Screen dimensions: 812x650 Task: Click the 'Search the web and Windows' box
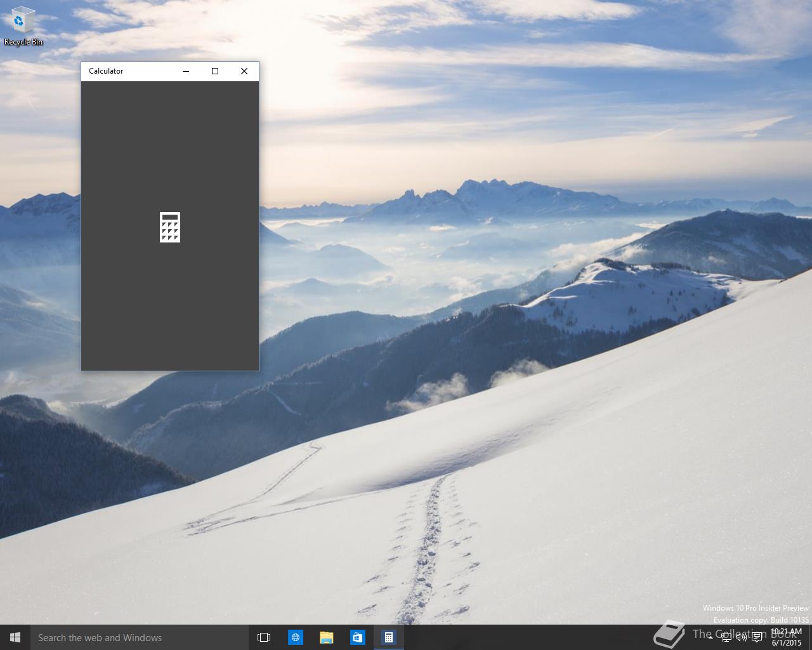140,637
